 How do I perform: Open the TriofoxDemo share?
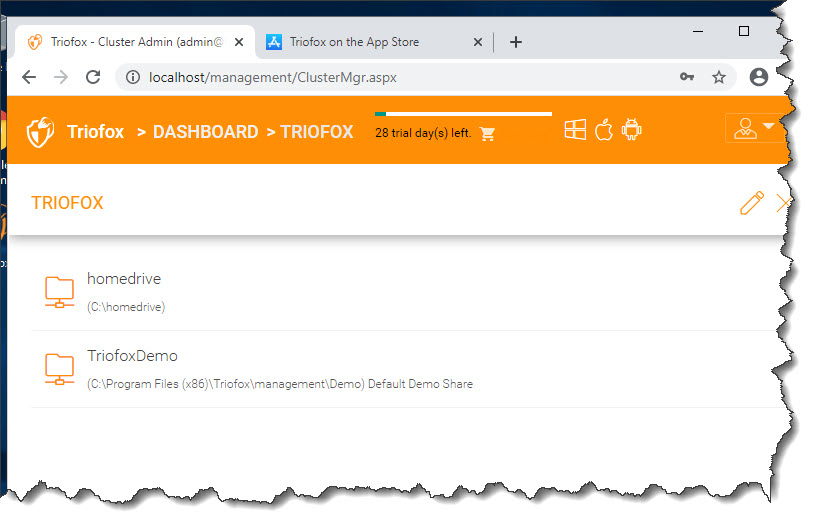click(132, 356)
